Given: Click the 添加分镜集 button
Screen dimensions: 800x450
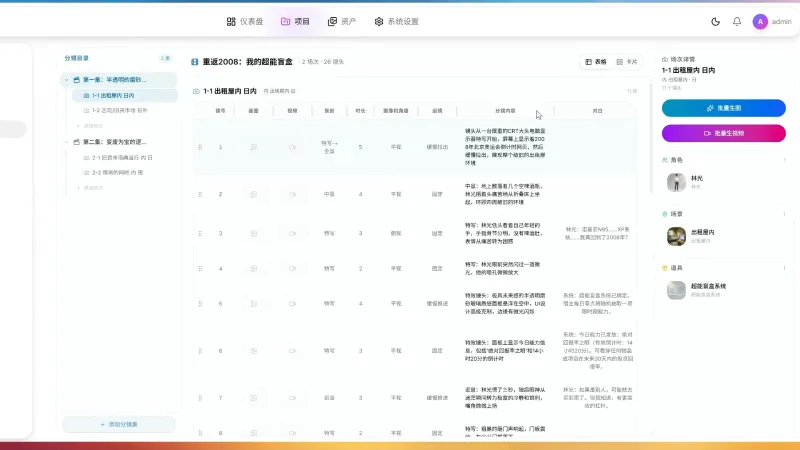Looking at the screenshot, I should [x=119, y=424].
